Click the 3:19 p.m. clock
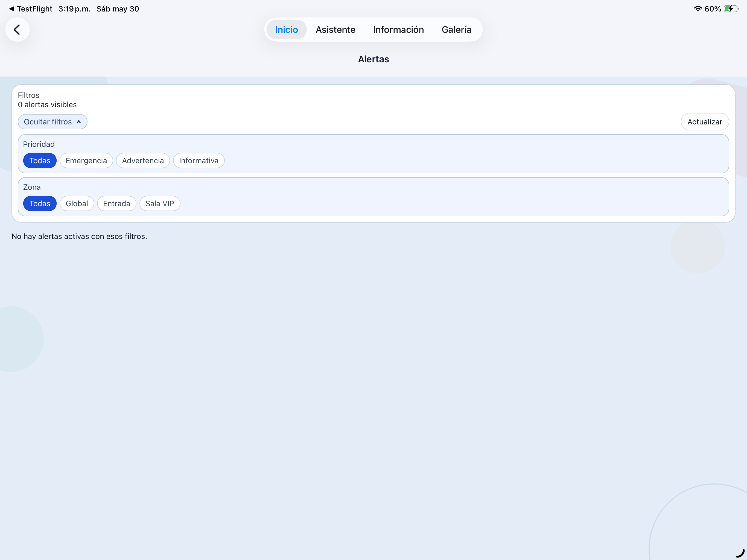The width and height of the screenshot is (747, 560). [74, 9]
